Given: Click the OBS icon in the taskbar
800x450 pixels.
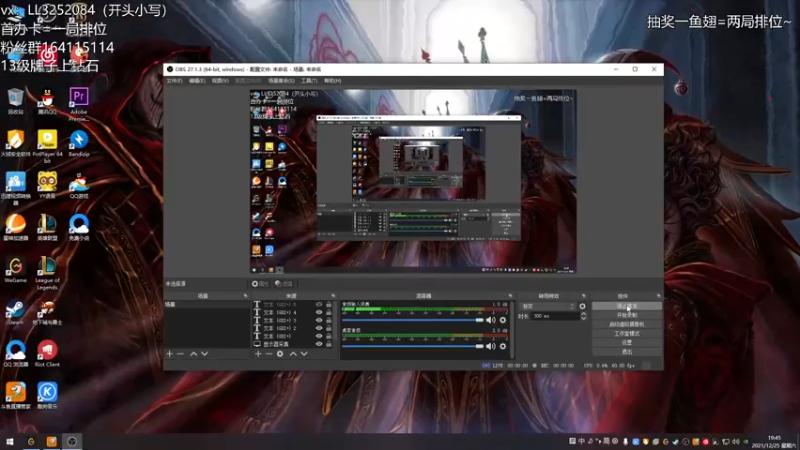Looking at the screenshot, I should coord(72,441).
